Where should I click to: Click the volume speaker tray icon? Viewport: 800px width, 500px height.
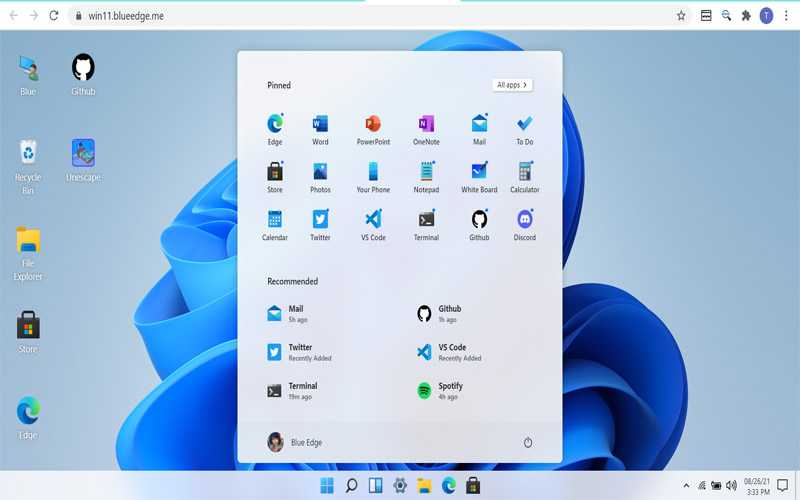click(x=732, y=486)
